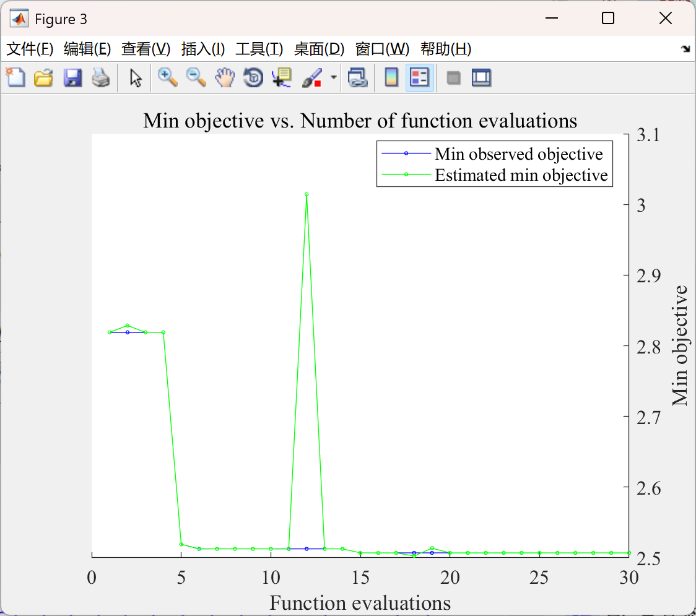Click the New Figure icon
The width and height of the screenshot is (696, 616).
(15, 77)
